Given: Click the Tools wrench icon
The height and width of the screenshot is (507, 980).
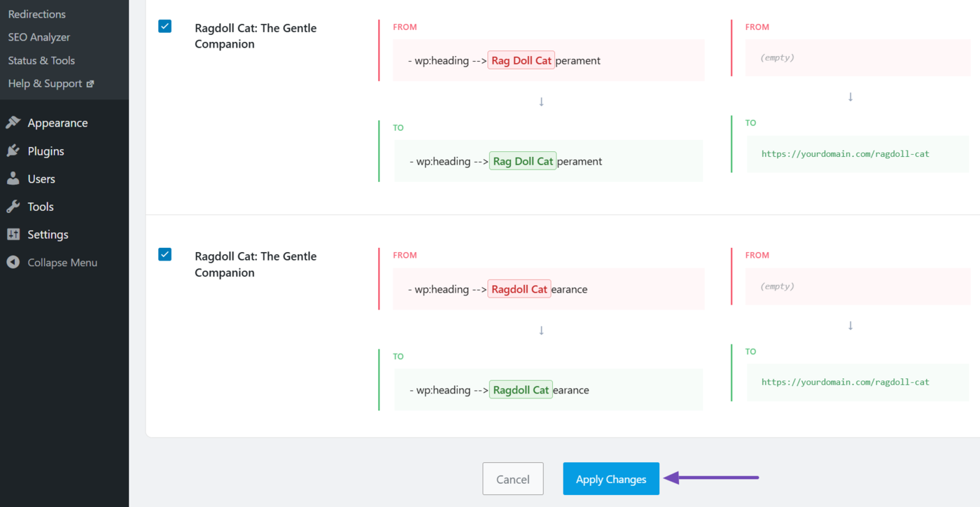Looking at the screenshot, I should click(13, 207).
